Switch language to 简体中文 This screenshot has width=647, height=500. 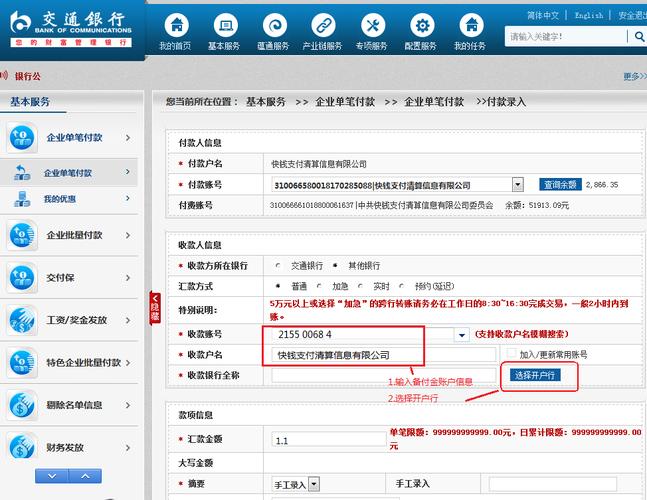click(x=543, y=16)
